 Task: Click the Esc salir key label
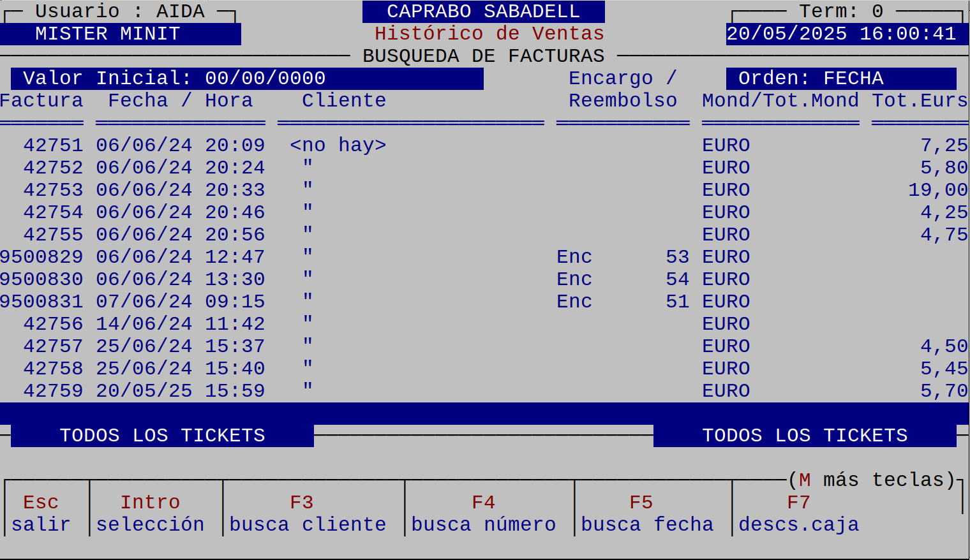41,513
